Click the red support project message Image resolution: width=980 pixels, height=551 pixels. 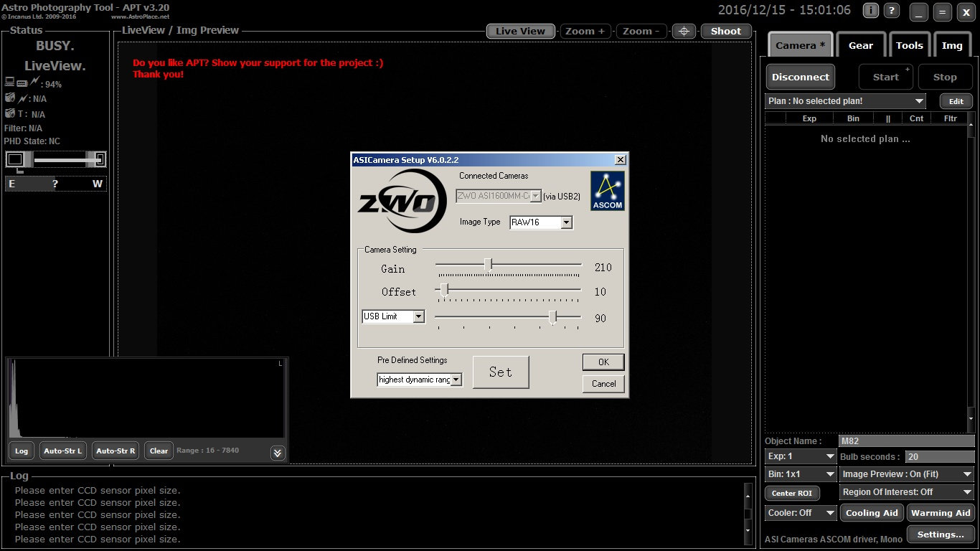pos(258,68)
